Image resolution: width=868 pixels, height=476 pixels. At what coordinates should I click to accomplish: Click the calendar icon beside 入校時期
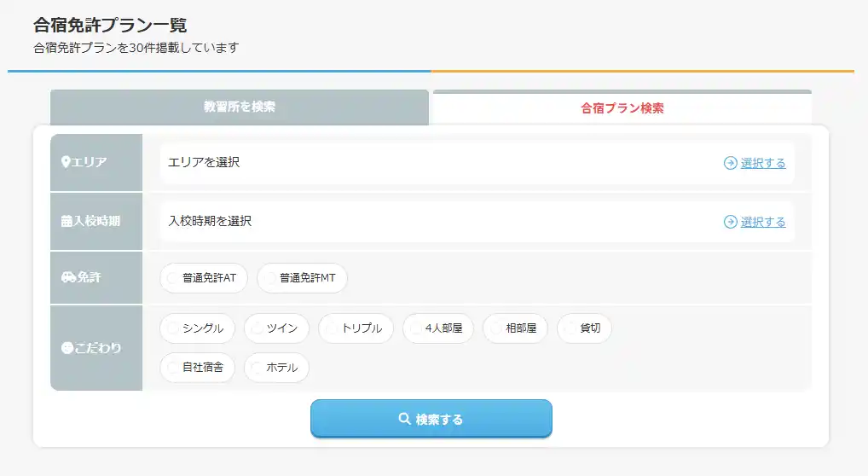coord(67,221)
